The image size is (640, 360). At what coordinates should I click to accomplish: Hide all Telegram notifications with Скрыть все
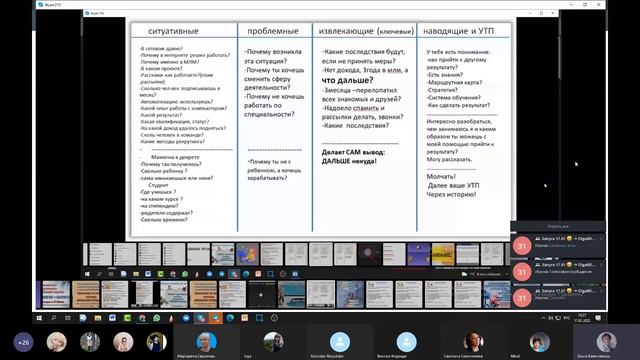(558, 226)
